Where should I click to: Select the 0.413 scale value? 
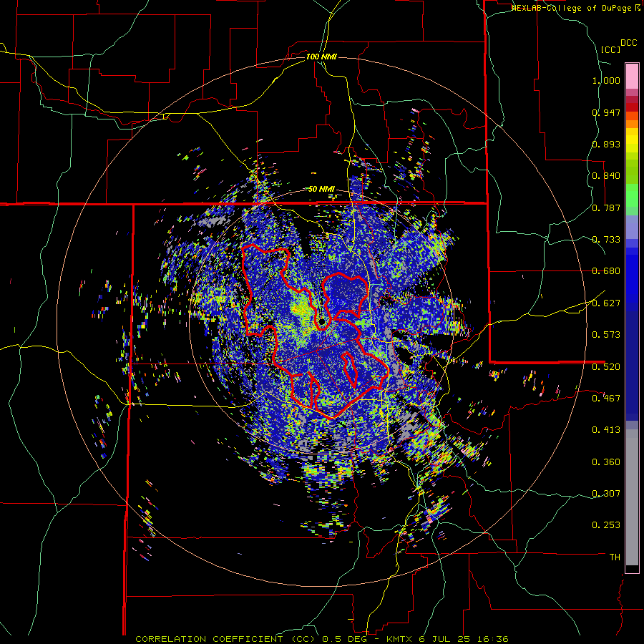pos(606,430)
